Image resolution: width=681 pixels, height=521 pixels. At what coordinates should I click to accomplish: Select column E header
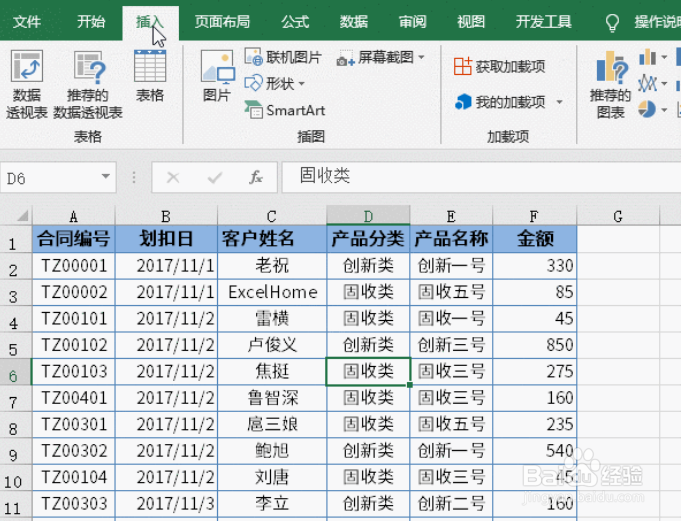451,216
